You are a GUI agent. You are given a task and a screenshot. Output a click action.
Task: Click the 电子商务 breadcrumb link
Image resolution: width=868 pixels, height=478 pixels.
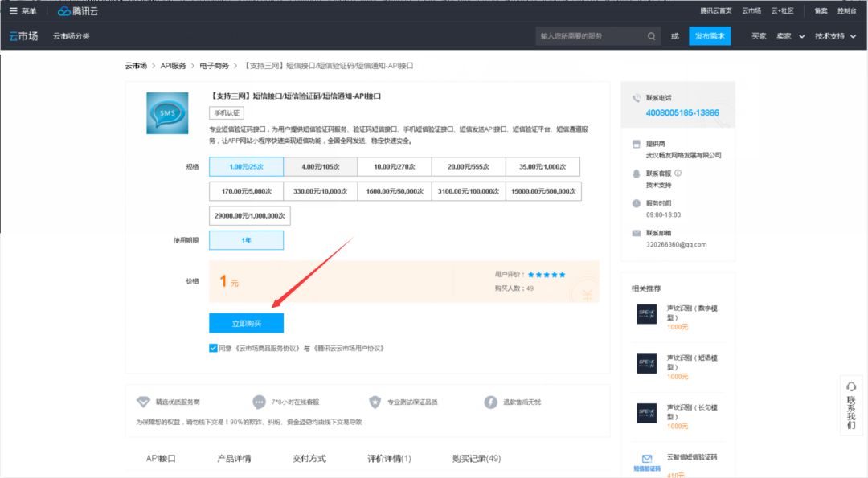[215, 66]
